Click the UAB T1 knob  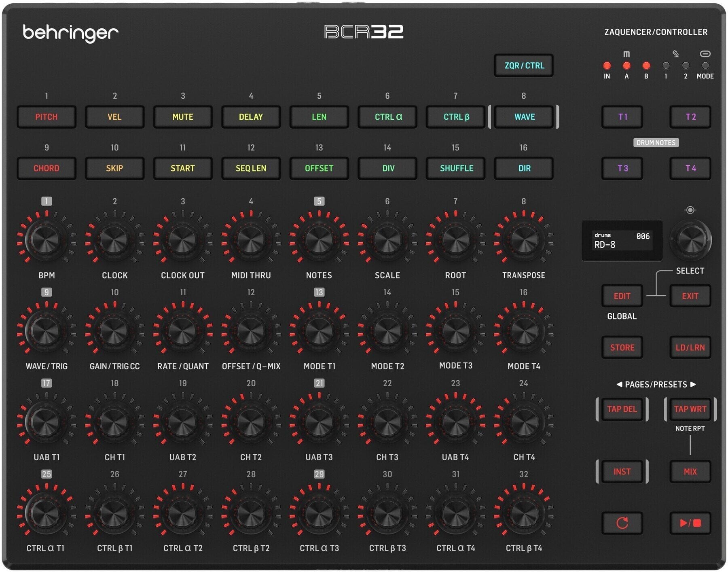click(46, 422)
